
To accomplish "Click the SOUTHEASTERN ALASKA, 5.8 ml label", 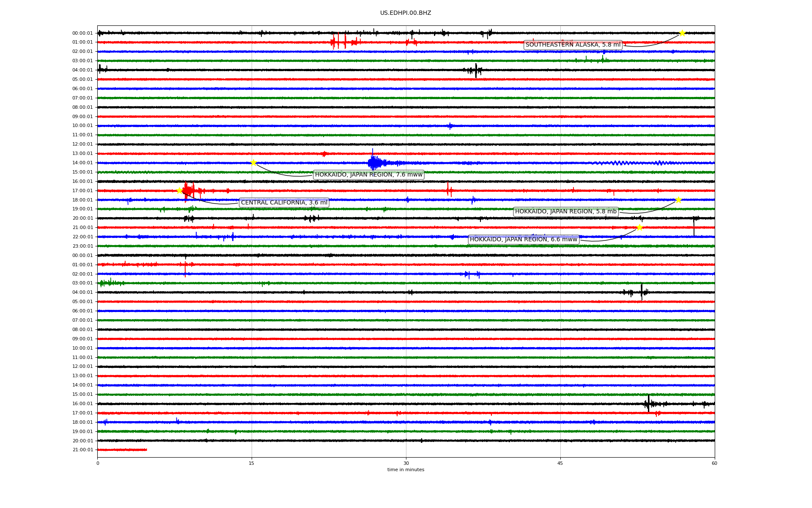I will coord(573,45).
